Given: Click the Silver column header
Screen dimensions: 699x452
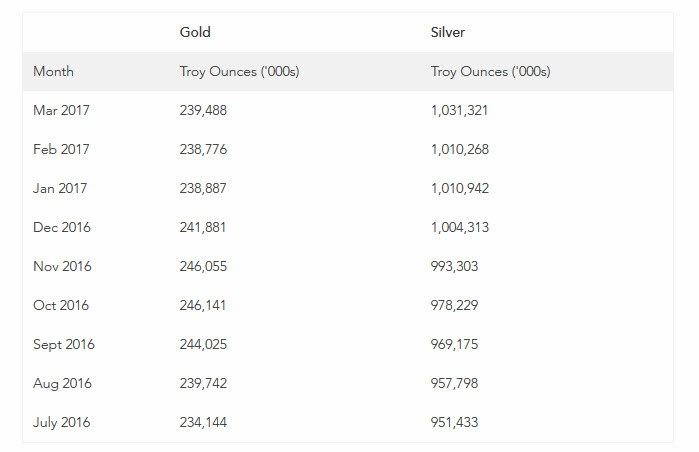Looking at the screenshot, I should click(448, 32).
